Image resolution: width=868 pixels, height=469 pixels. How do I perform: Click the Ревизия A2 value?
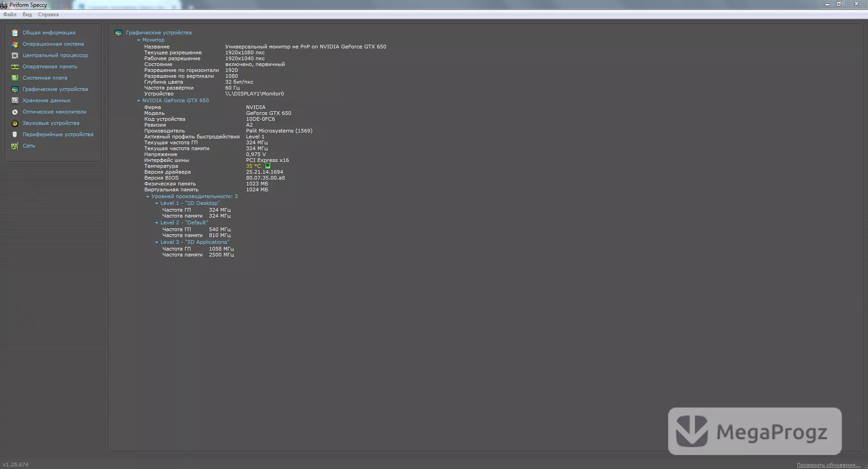[x=249, y=125]
